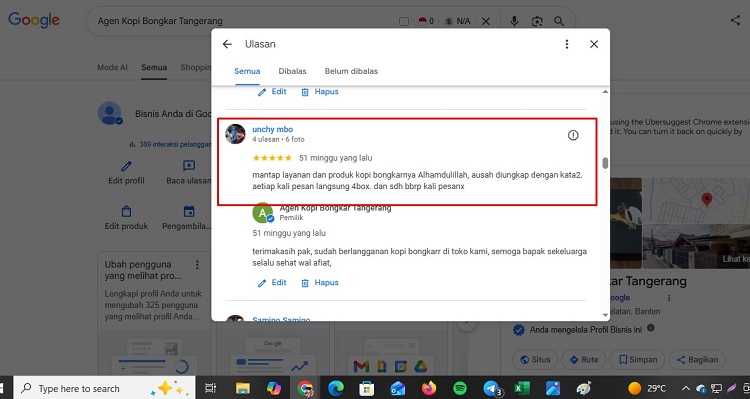This screenshot has height=399, width=750.
Task: Delete reply below unchy mbo review
Action: [x=320, y=283]
